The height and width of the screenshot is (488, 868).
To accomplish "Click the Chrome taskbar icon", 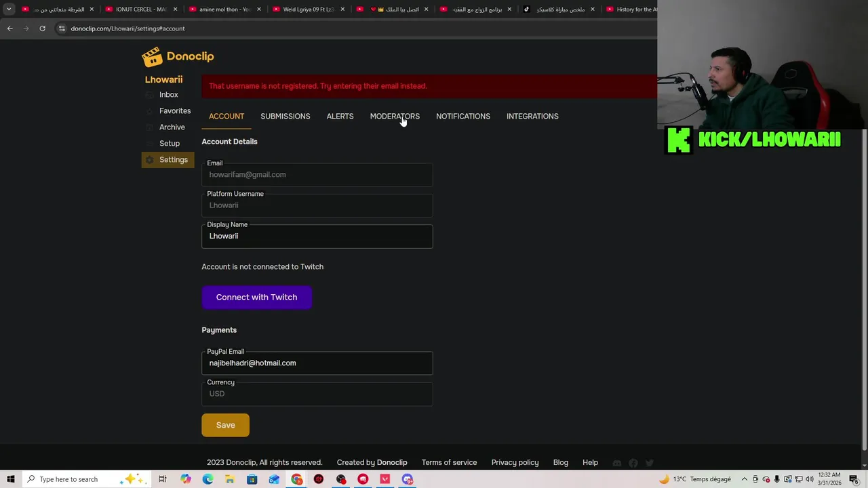I will pyautogui.click(x=297, y=479).
